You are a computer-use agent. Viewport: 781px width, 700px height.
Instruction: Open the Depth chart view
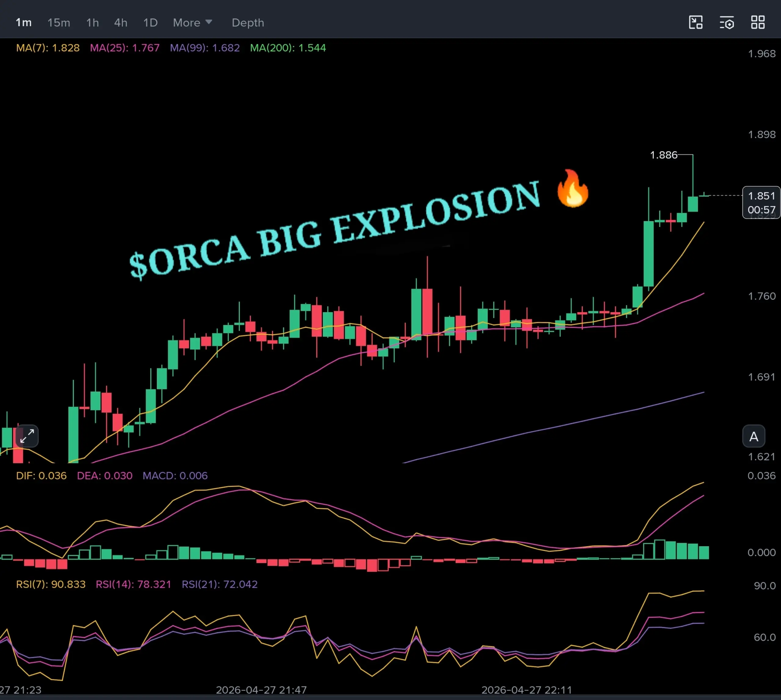[248, 23]
